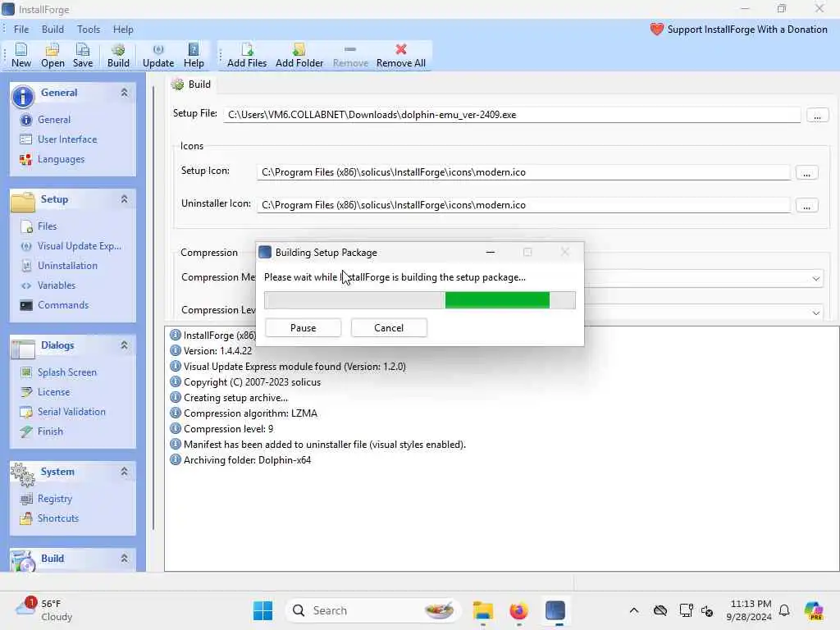
Task: Click the Remove All toolbar icon
Action: (x=400, y=55)
